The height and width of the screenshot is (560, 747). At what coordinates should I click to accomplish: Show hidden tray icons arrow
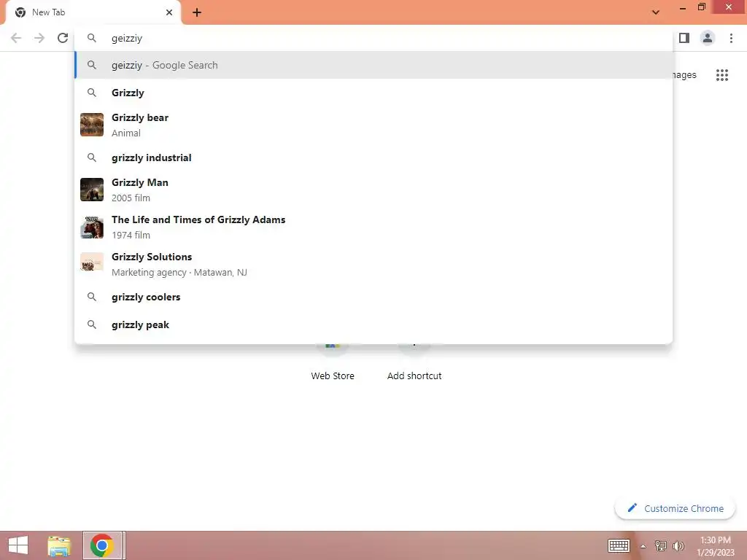pyautogui.click(x=643, y=546)
